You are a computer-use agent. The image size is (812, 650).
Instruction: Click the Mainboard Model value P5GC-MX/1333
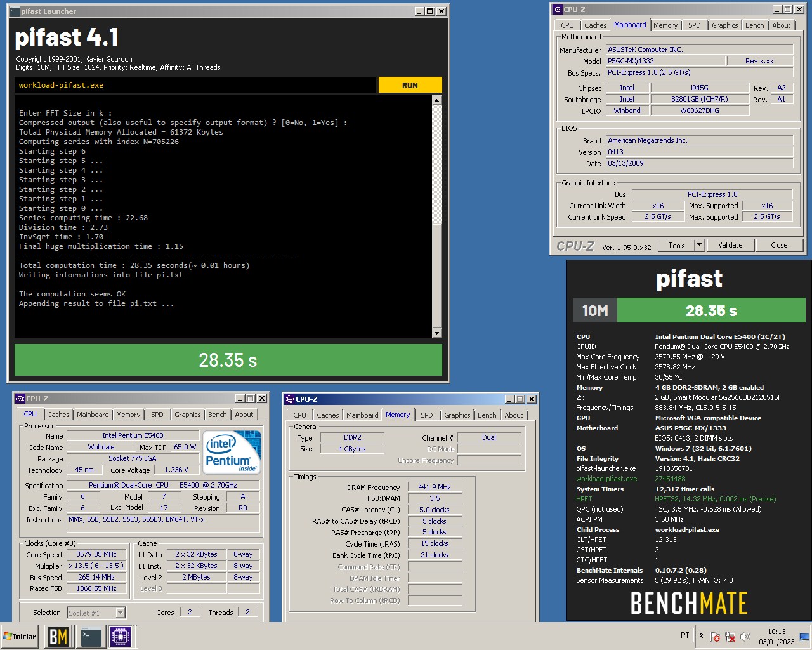click(x=665, y=61)
